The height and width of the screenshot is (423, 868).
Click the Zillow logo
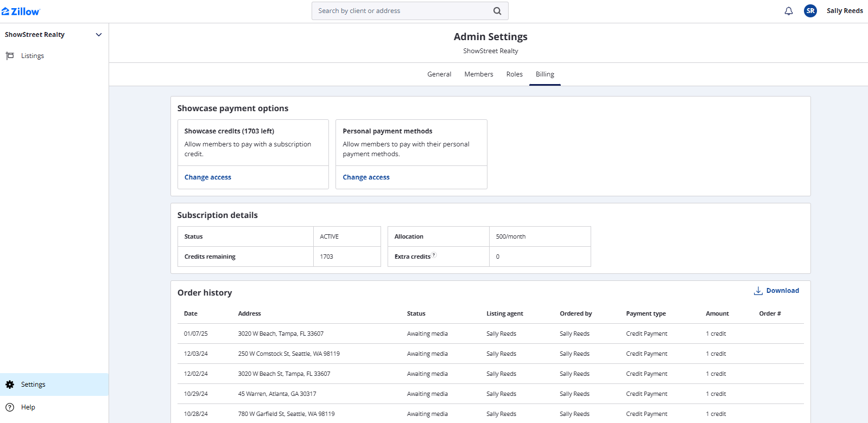pos(21,11)
